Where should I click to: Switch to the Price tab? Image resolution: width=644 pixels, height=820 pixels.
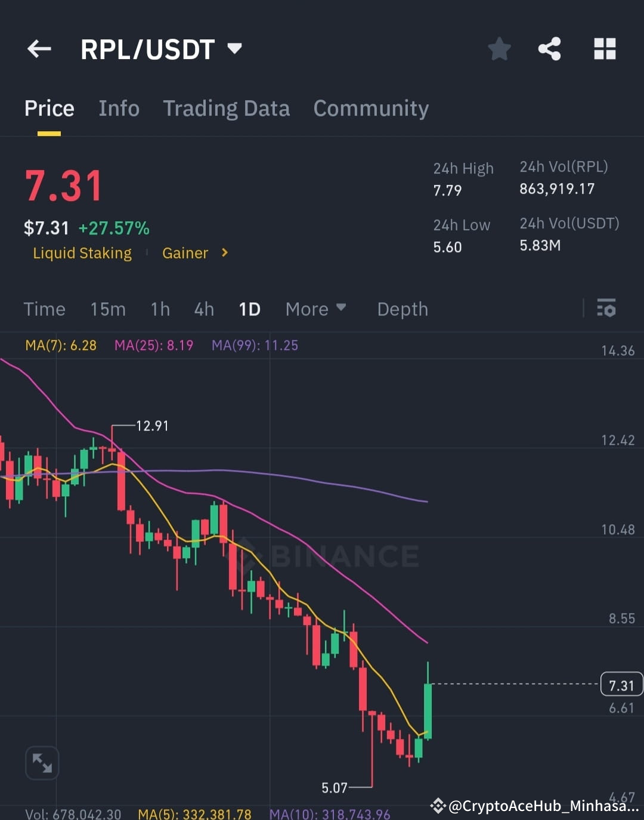point(49,109)
